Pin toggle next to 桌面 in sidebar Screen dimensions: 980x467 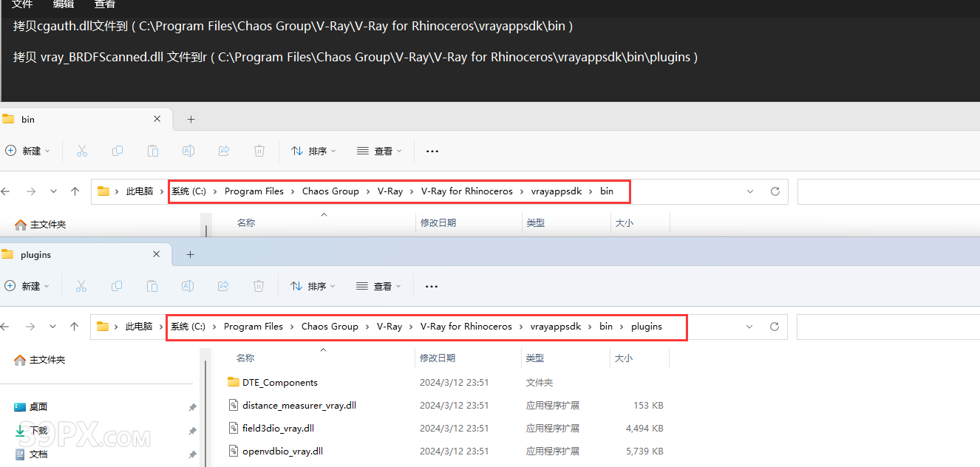click(x=192, y=407)
